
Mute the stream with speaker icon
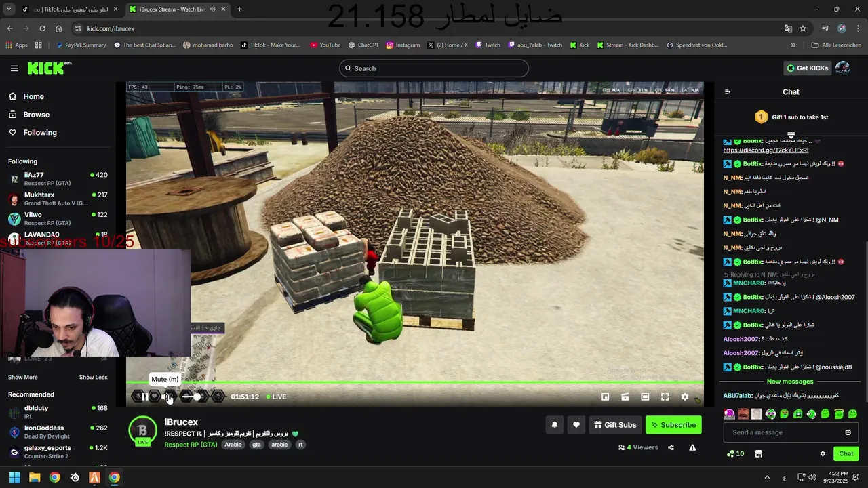[x=169, y=396]
